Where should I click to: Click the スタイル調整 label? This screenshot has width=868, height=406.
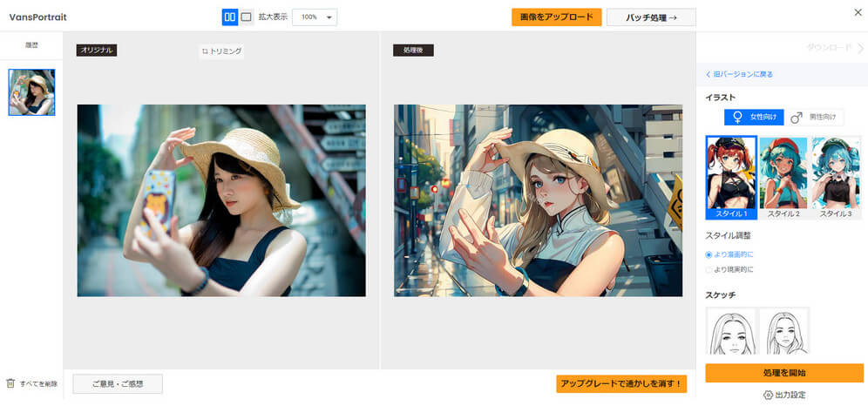[728, 235]
